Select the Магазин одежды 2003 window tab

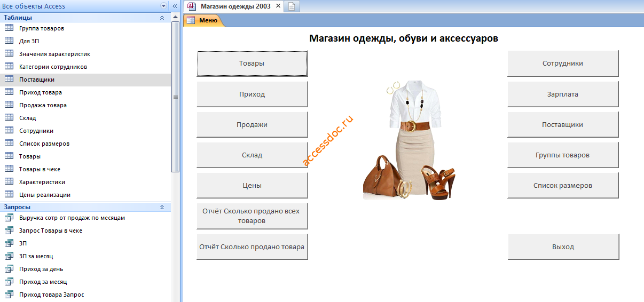pyautogui.click(x=235, y=6)
